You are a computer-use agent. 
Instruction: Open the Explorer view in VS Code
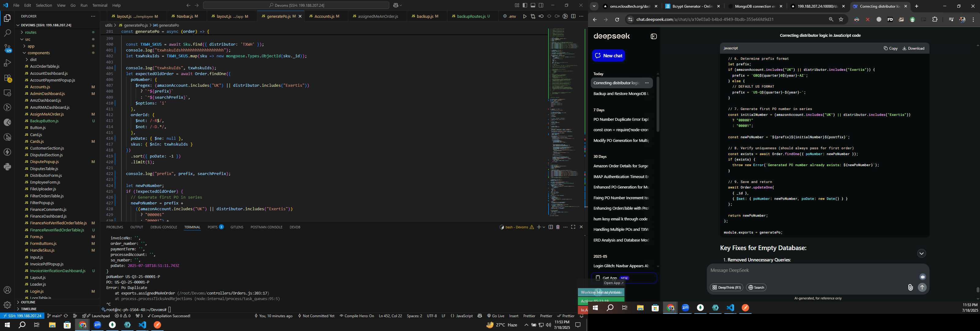[7, 18]
